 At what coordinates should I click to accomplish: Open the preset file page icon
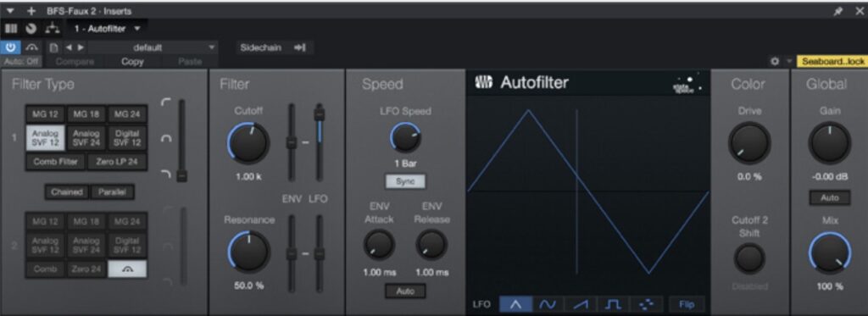coord(54,47)
